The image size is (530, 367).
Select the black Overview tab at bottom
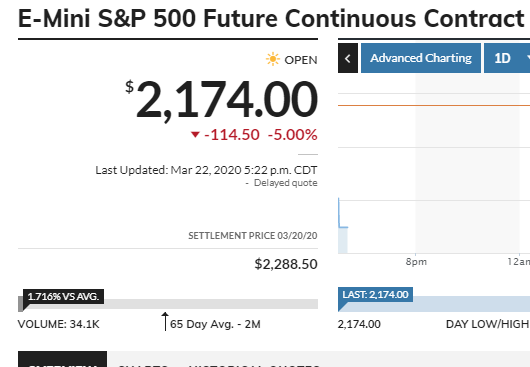[x=63, y=359]
